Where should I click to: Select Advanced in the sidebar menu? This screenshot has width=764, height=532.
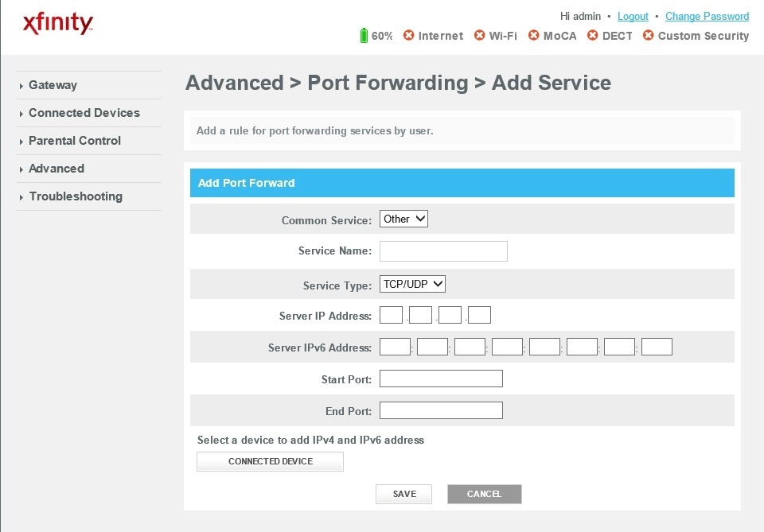click(x=57, y=169)
